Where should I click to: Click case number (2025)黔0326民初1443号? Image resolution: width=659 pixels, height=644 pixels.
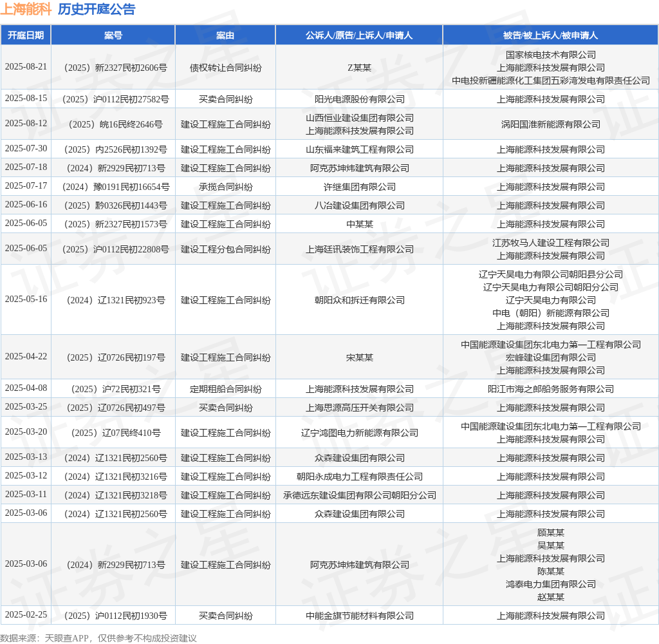(113, 205)
